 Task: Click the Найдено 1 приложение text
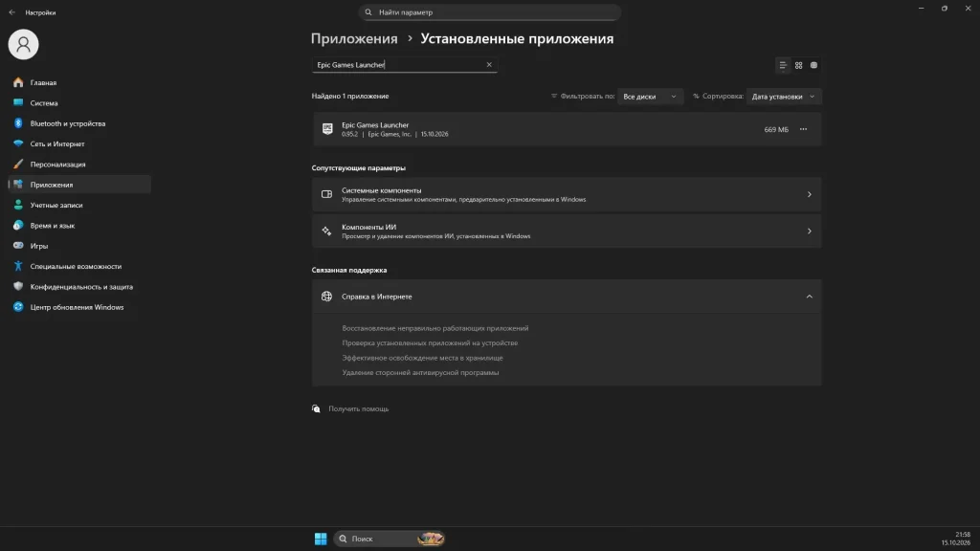point(350,97)
